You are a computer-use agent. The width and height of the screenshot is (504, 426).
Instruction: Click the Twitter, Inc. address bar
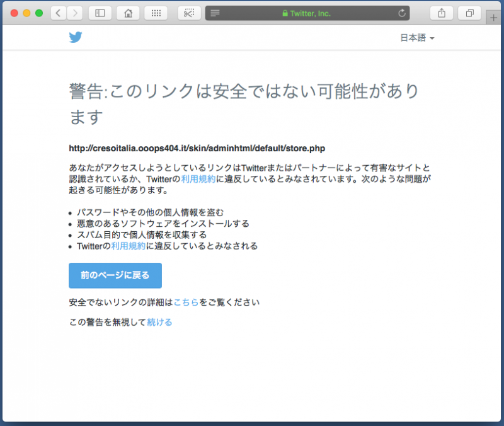click(307, 13)
